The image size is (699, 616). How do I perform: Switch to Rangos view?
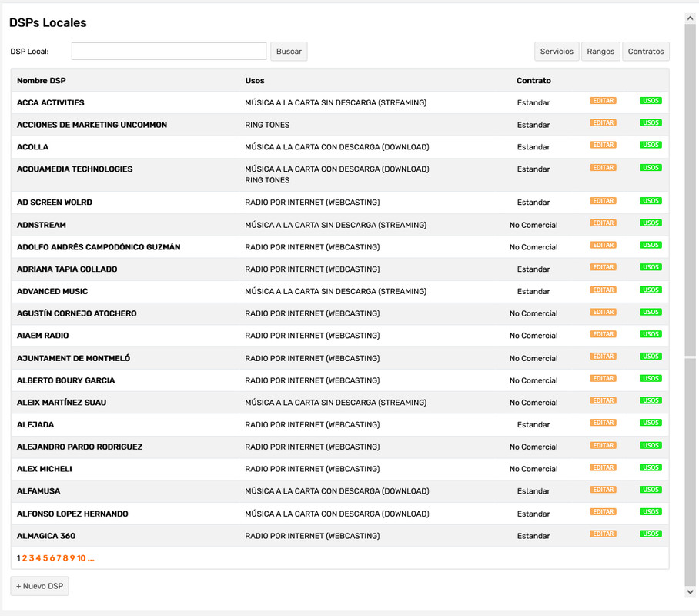coord(600,52)
